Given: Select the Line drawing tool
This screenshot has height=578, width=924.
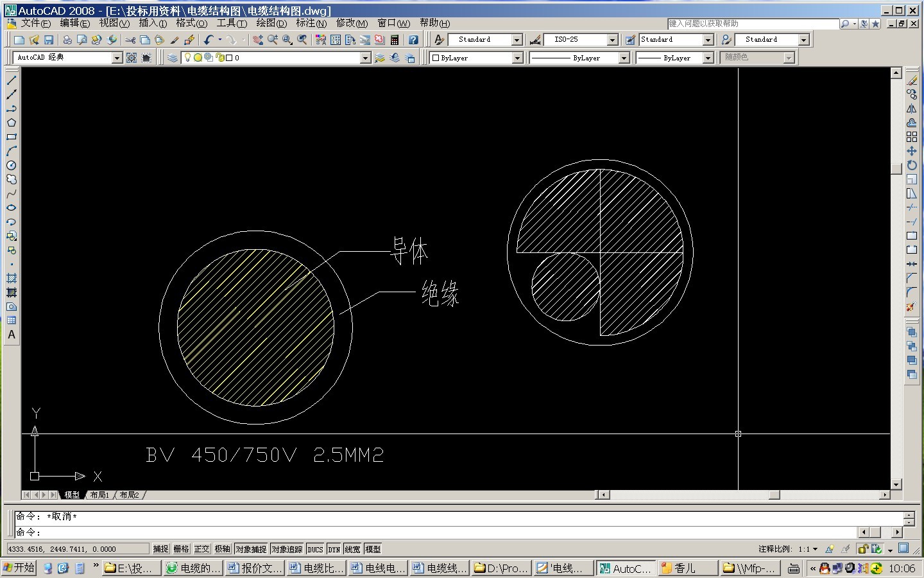Looking at the screenshot, I should (x=12, y=80).
